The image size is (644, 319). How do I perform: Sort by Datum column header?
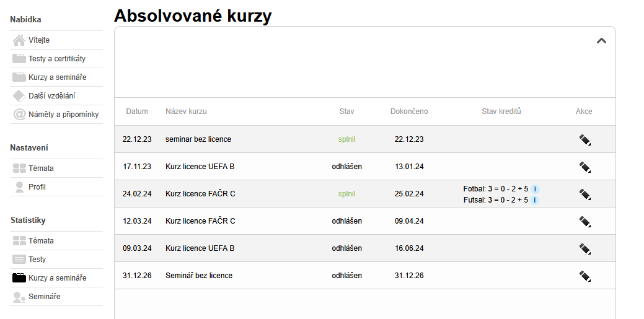(137, 111)
